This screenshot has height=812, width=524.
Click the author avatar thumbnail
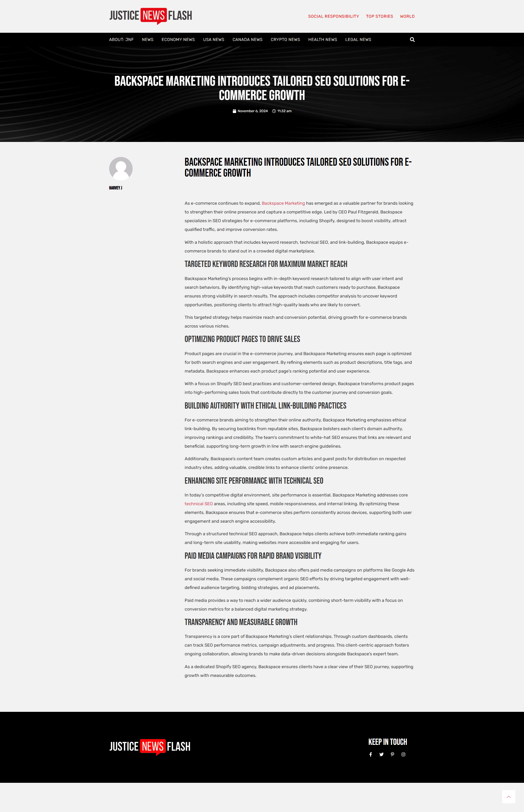pos(121,169)
